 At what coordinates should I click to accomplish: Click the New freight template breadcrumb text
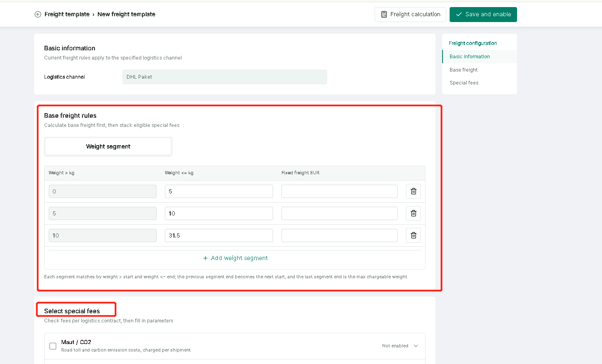tap(126, 14)
